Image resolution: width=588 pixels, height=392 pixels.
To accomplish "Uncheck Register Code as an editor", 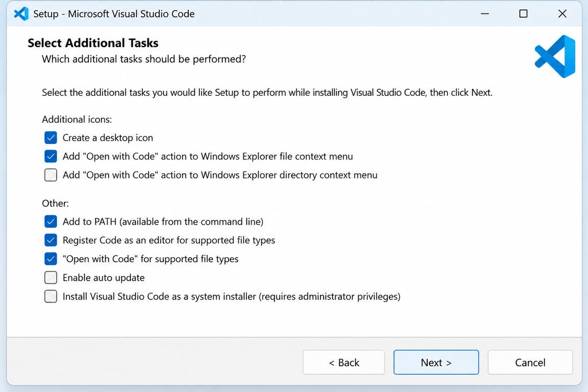I will 51,240.
